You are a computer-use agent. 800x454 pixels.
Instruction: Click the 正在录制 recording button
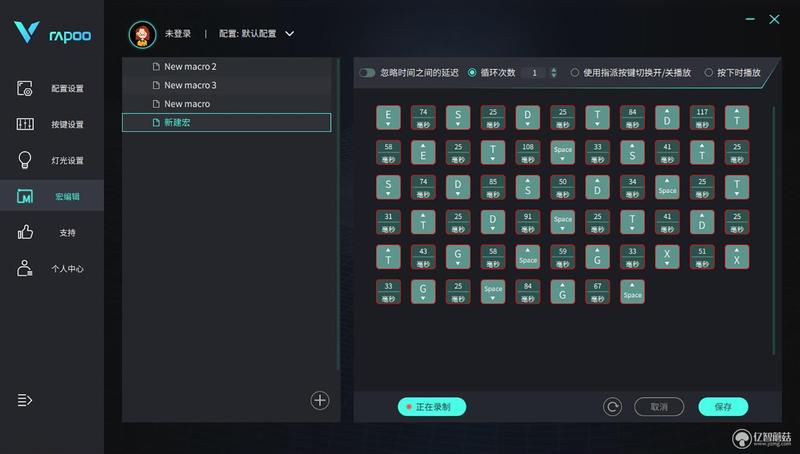click(x=432, y=407)
